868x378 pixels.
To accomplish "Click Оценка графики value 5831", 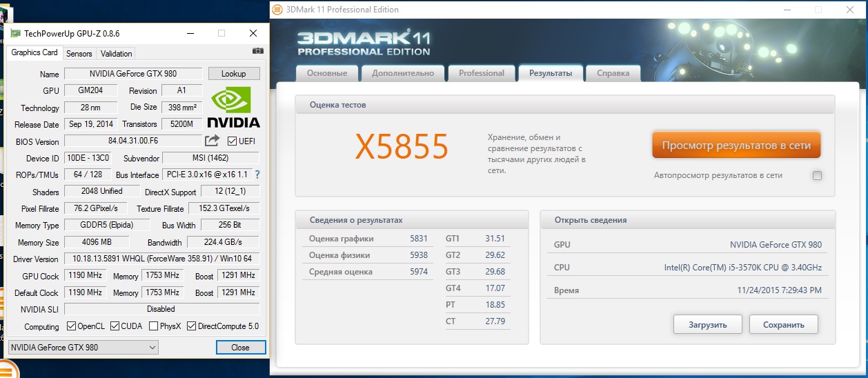I will coord(419,239).
